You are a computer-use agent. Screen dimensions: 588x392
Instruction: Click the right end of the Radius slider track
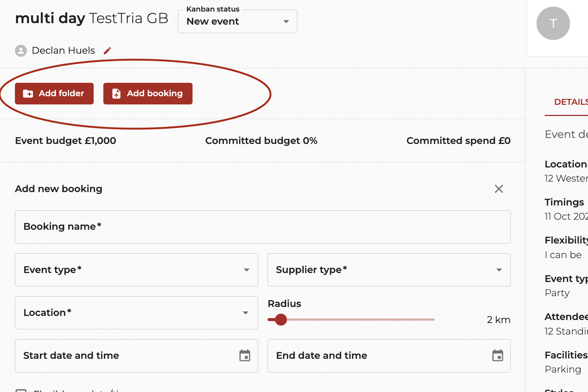pyautogui.click(x=433, y=320)
